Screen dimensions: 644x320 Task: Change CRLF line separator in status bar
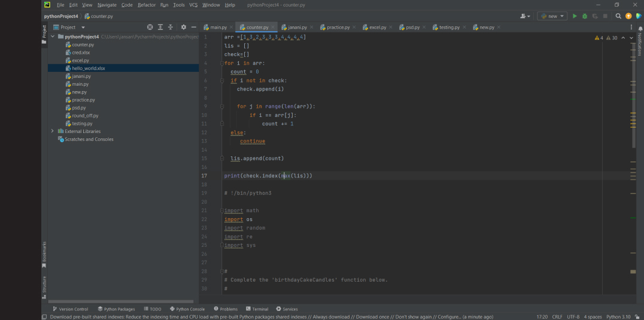click(x=557, y=317)
